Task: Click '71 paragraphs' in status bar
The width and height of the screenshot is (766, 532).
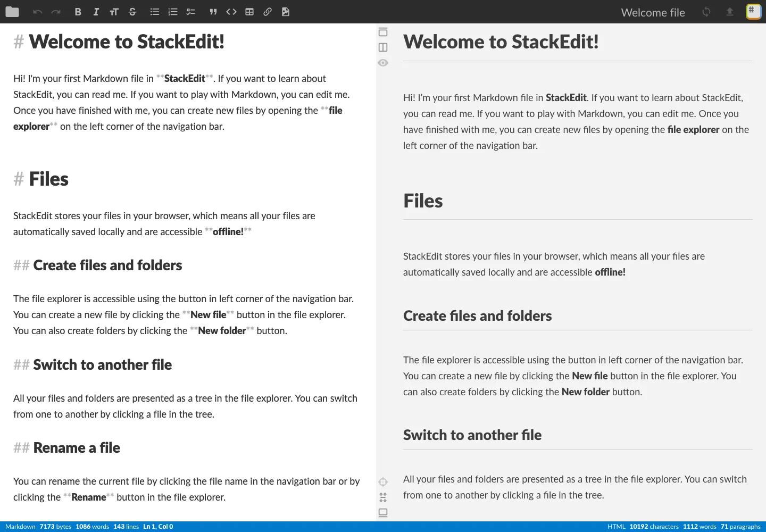Action: pos(740,527)
